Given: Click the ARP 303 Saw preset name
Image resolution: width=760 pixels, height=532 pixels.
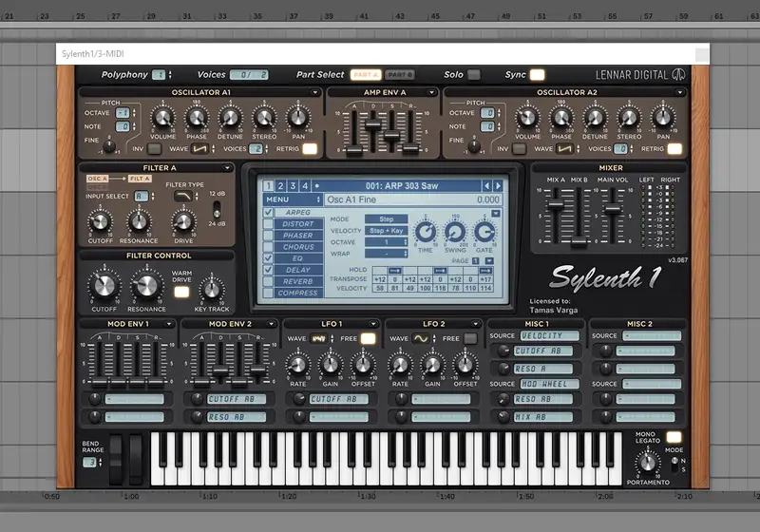Looking at the screenshot, I should click(399, 185).
